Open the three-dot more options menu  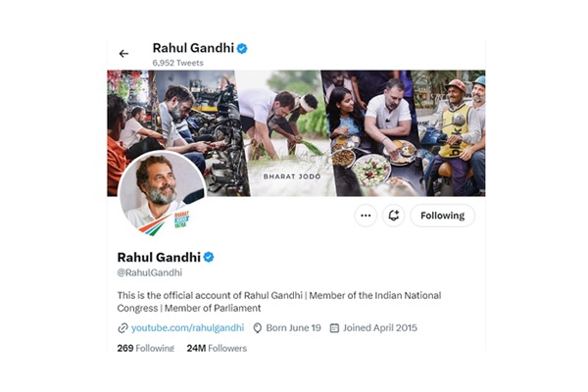pos(366,216)
